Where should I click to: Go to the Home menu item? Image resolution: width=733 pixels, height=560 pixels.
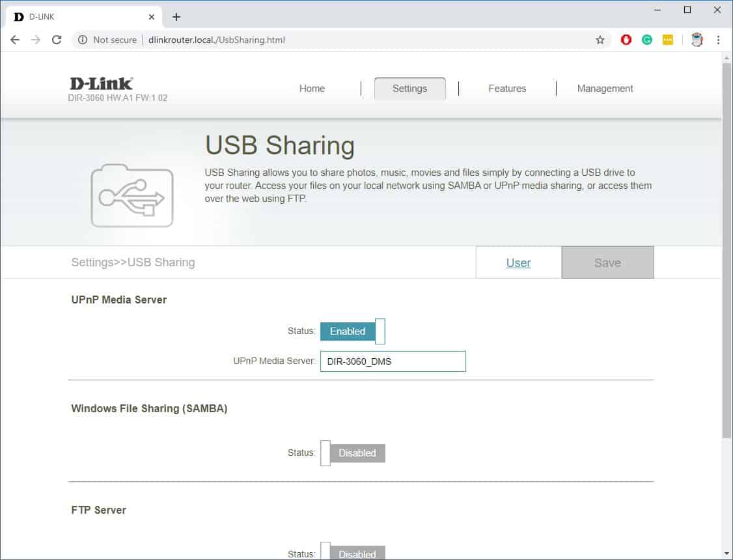312,89
